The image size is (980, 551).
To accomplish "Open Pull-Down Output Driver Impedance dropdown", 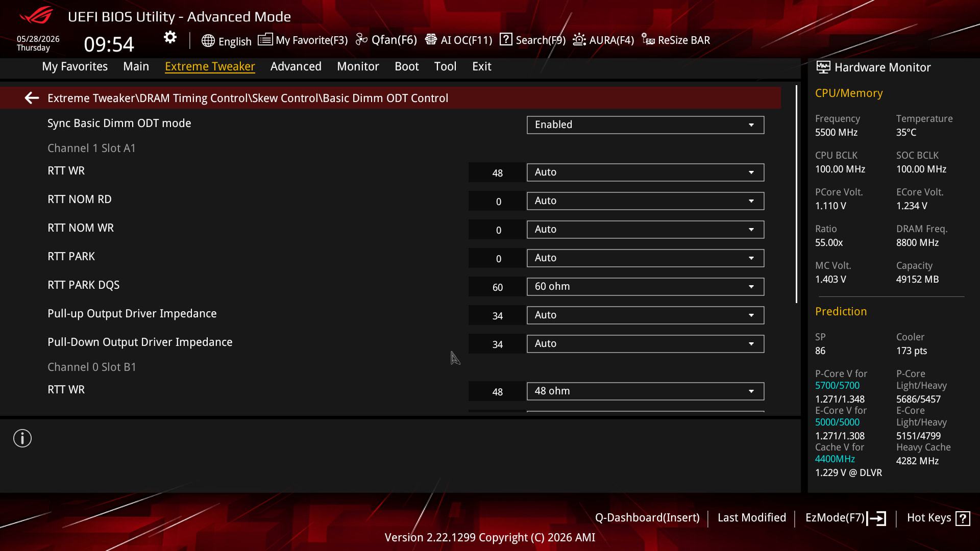I will pyautogui.click(x=645, y=344).
